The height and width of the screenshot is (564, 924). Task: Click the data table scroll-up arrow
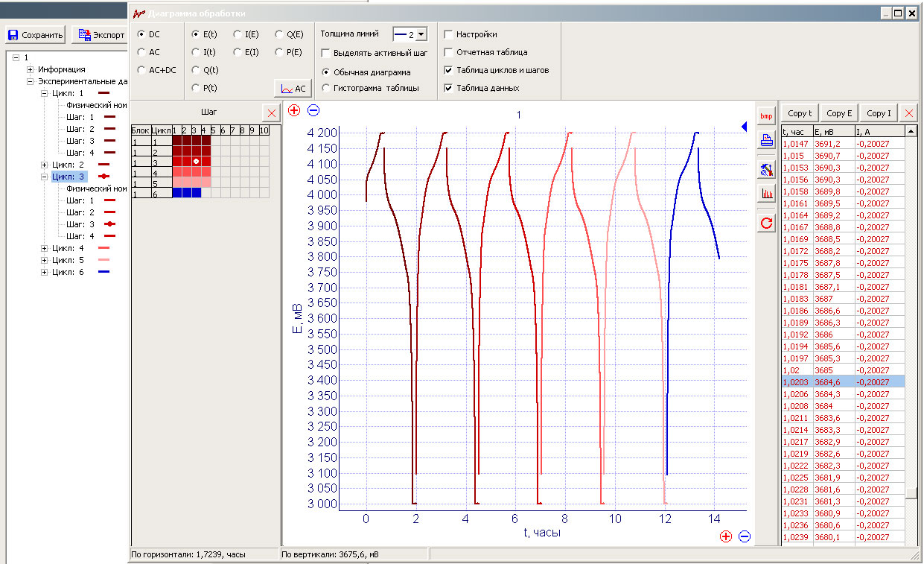pos(911,131)
